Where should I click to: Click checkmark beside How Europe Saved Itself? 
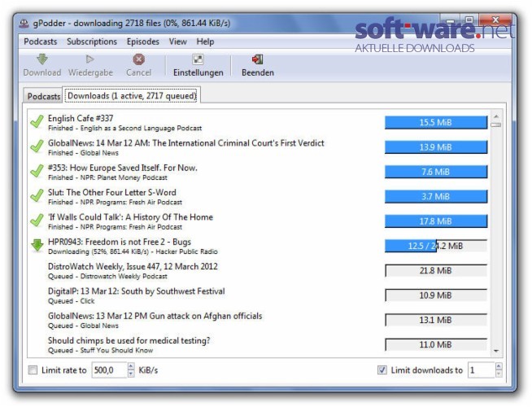pyautogui.click(x=37, y=171)
